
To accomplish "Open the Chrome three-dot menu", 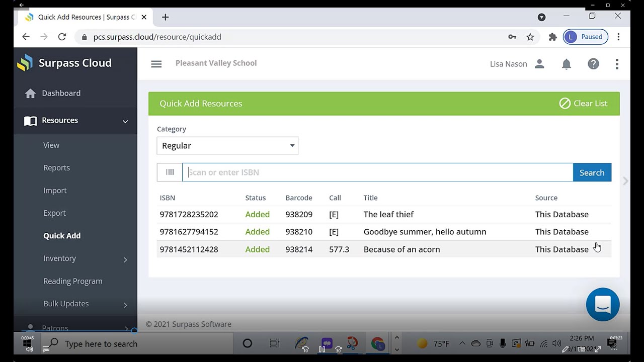I will tap(618, 37).
